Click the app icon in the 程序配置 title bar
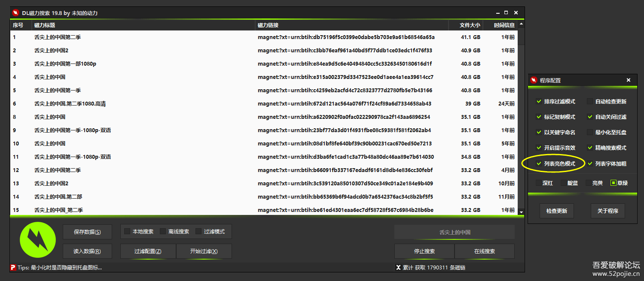Viewport: 644px width, 281px height. coord(534,80)
